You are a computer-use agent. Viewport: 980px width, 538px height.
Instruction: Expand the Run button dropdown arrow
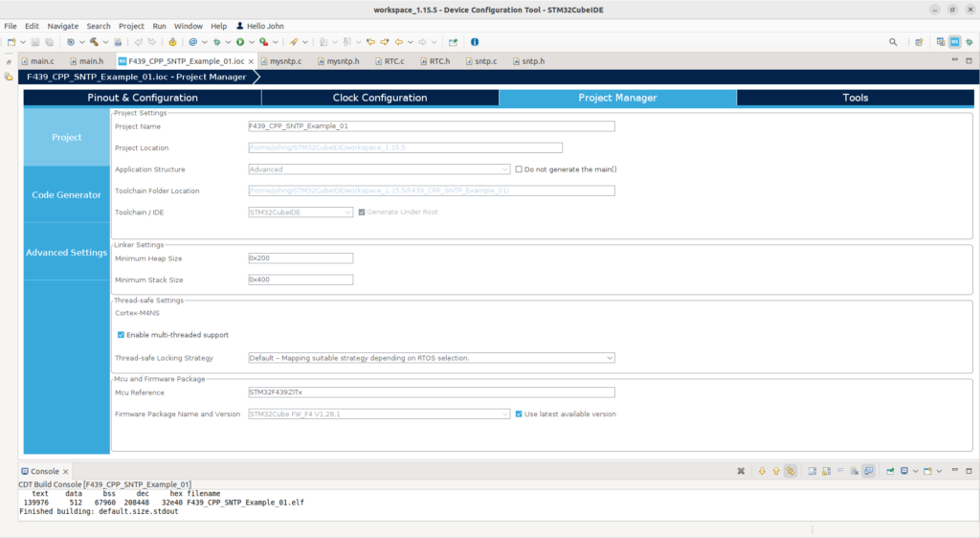coord(252,42)
